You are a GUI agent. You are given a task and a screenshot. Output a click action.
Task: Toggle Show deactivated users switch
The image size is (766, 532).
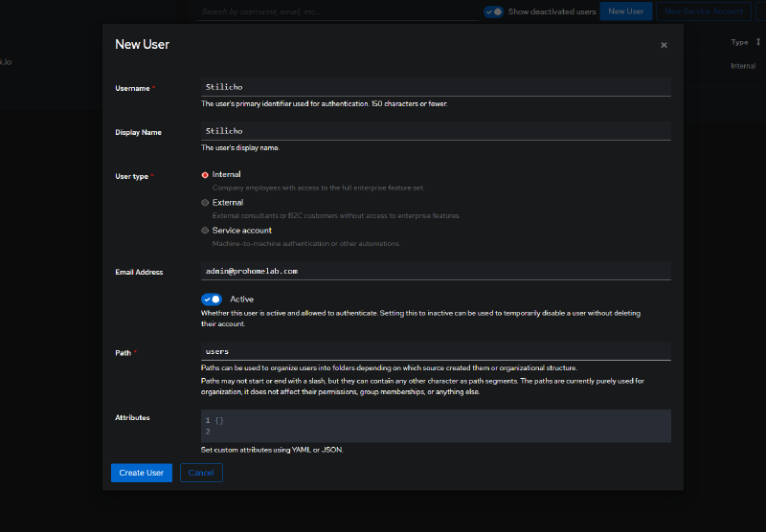[x=493, y=11]
